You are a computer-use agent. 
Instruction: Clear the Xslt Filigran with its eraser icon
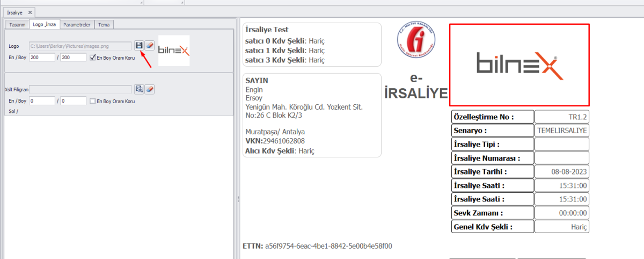[x=150, y=89]
